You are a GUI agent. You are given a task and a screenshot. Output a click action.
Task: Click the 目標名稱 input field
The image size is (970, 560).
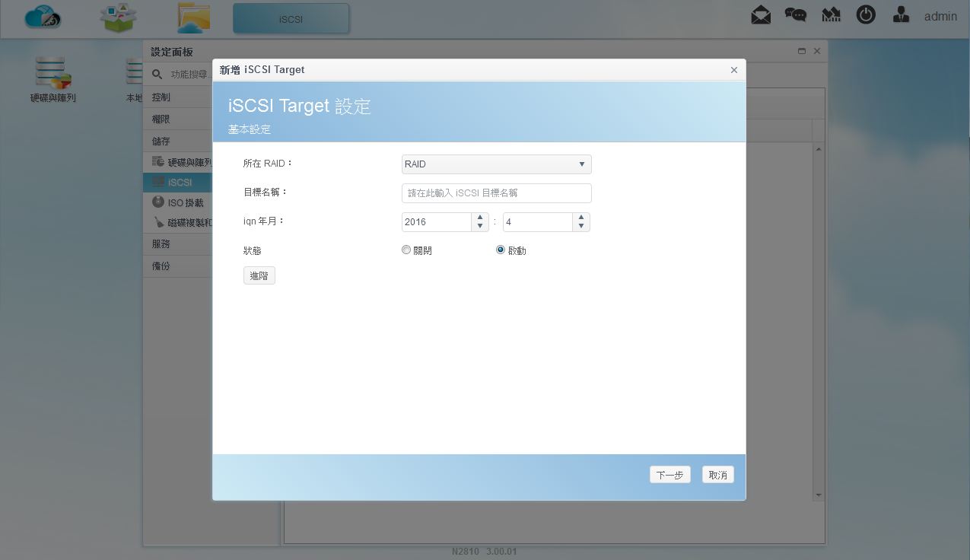[x=497, y=193]
